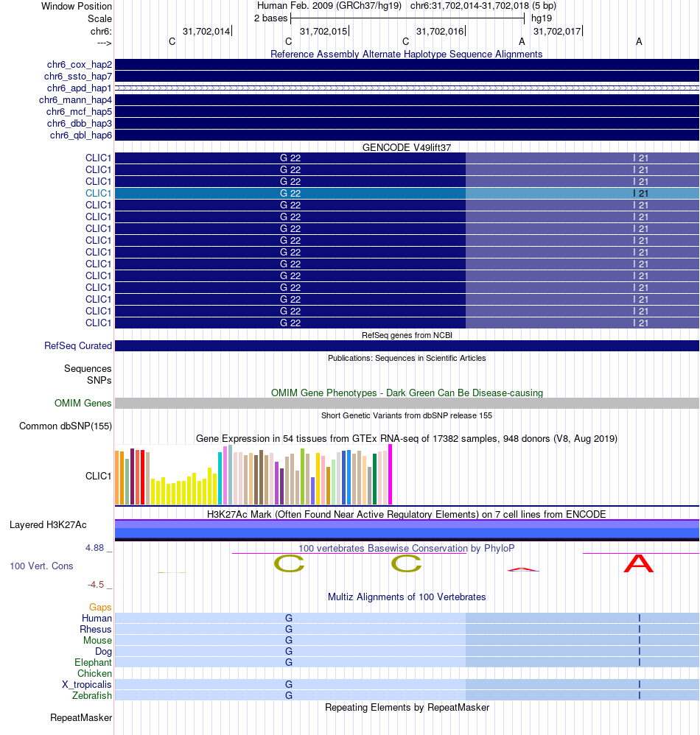Click the 'OMIM Gene Phenotypes' track title
Viewport: 700px width, 735px height.
coord(407,393)
